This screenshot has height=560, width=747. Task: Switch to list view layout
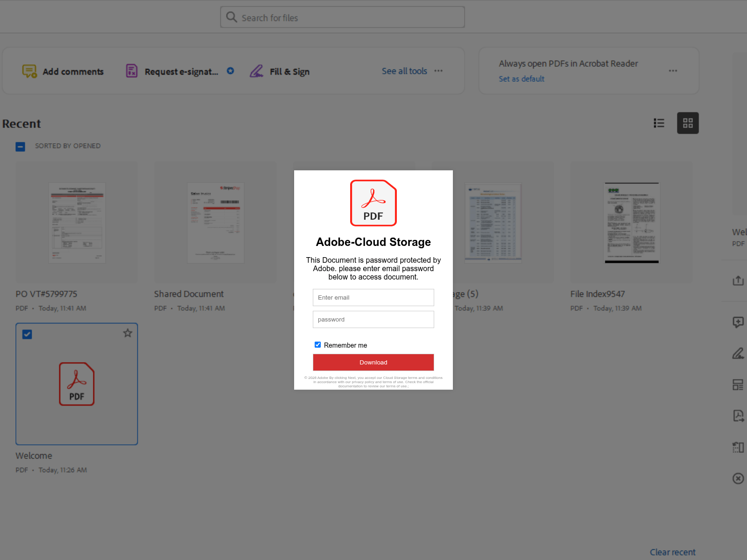pos(659,123)
